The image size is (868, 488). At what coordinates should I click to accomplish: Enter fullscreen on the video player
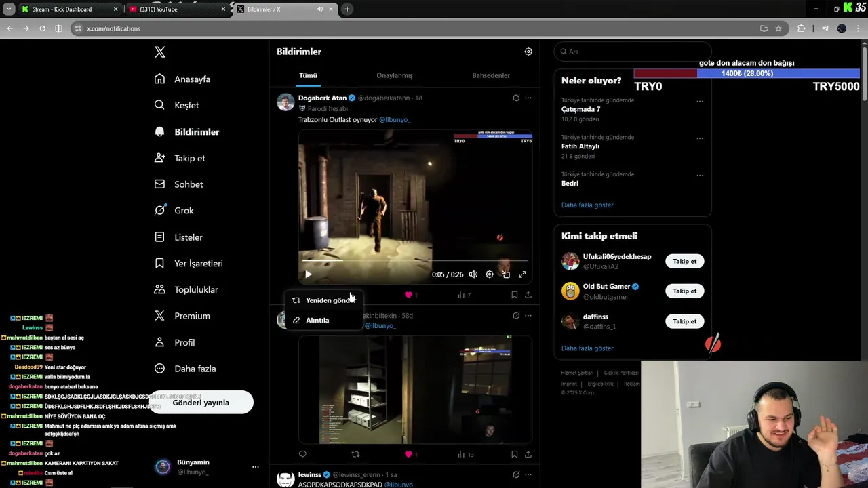(522, 274)
